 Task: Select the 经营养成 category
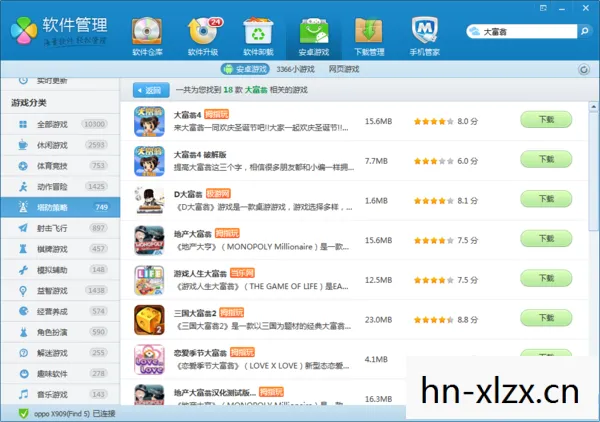point(60,311)
